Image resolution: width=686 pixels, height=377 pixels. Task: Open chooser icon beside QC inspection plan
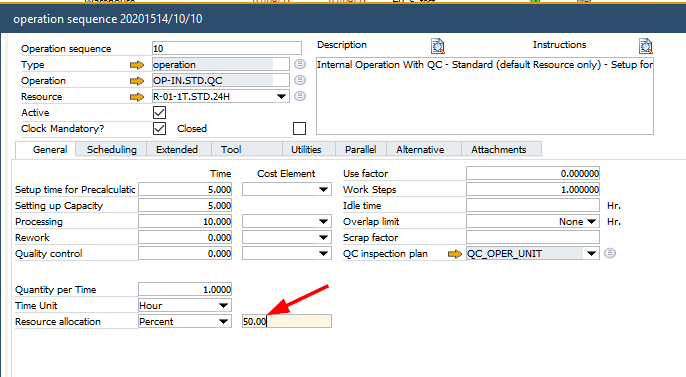(x=610, y=253)
